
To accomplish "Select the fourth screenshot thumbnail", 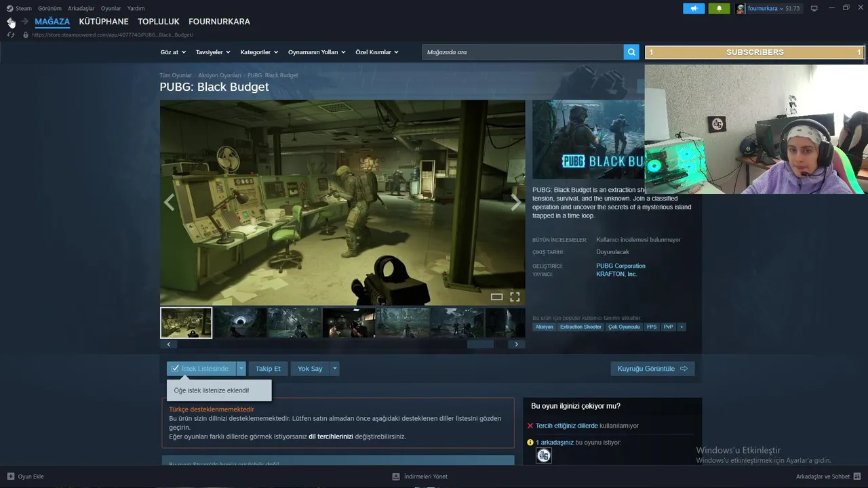I will tap(349, 323).
